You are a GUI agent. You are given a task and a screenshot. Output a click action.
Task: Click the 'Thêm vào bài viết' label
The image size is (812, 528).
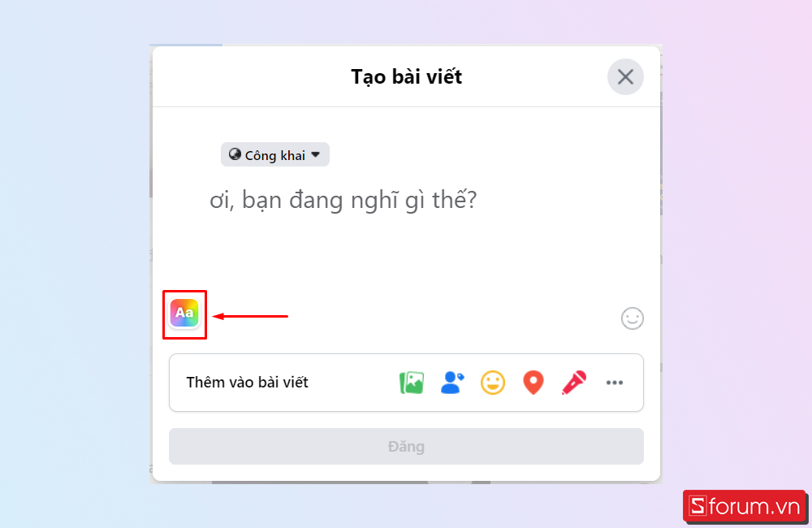(x=247, y=383)
